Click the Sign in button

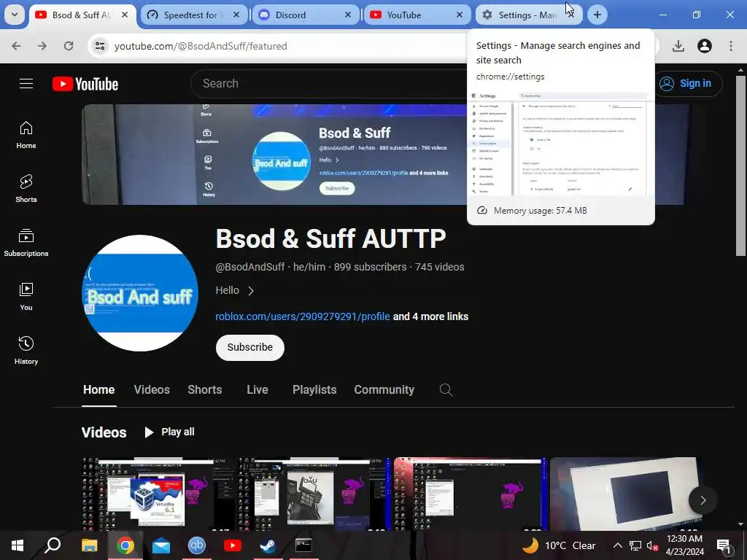click(686, 84)
